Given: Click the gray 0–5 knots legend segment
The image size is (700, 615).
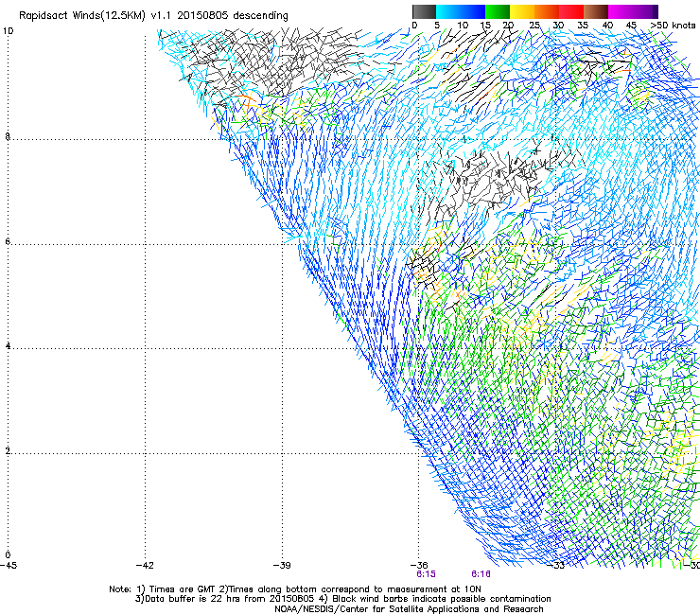Looking at the screenshot, I should [424, 11].
